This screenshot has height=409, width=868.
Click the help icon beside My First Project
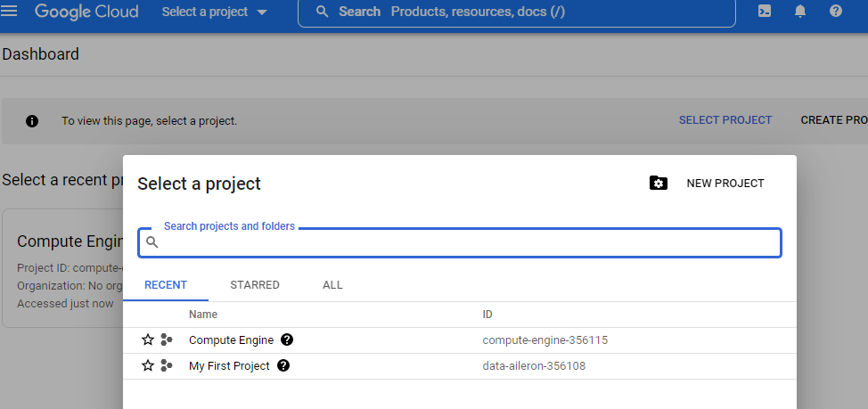pos(283,366)
